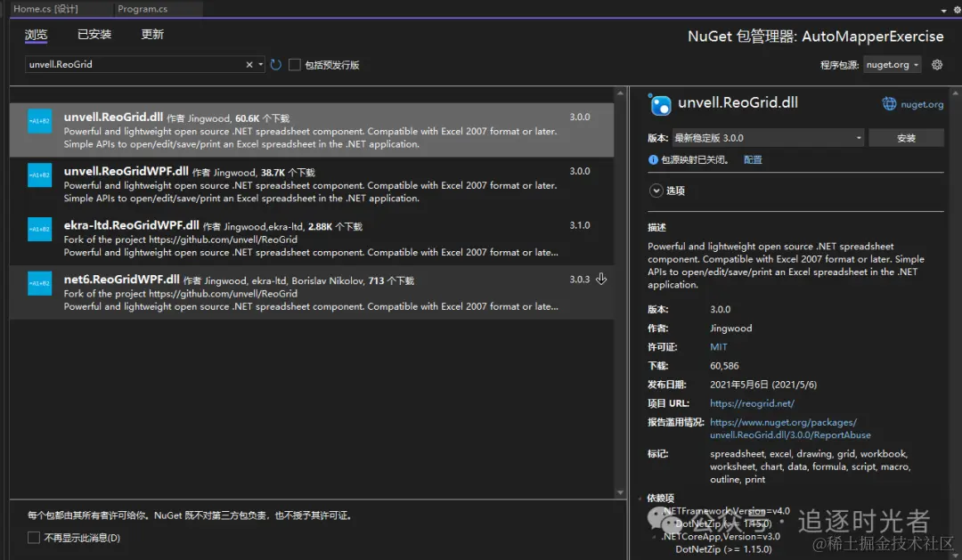Open the nuget.org link in details header
This screenshot has height=560, width=962.
point(922,104)
